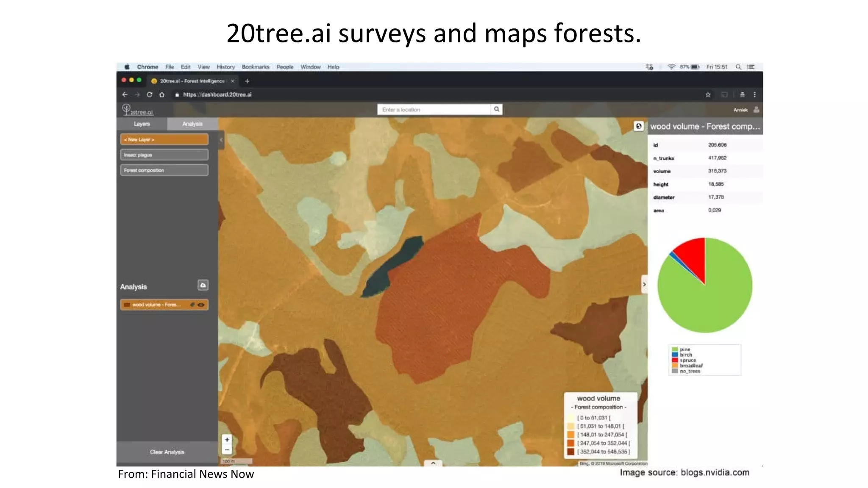The width and height of the screenshot is (868, 488).
Task: Click the wood volume - Fores... analysis entry
Action: [164, 305]
